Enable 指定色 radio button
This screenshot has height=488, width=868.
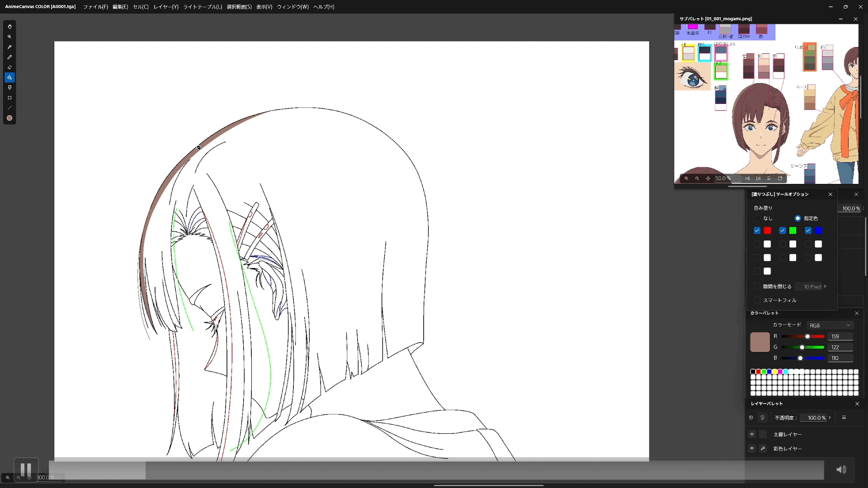tap(797, 218)
